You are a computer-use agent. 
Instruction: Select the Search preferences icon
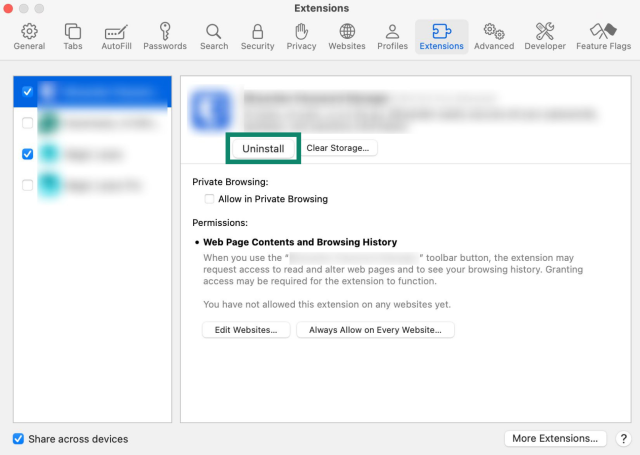pos(213,37)
